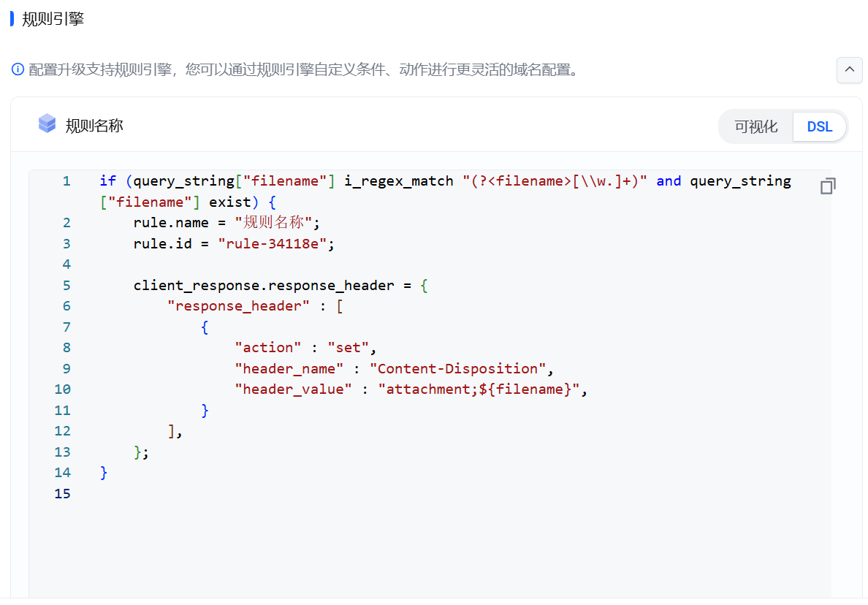Click the 规则引擎 section heading
This screenshot has height=605, width=868.
pos(53,19)
